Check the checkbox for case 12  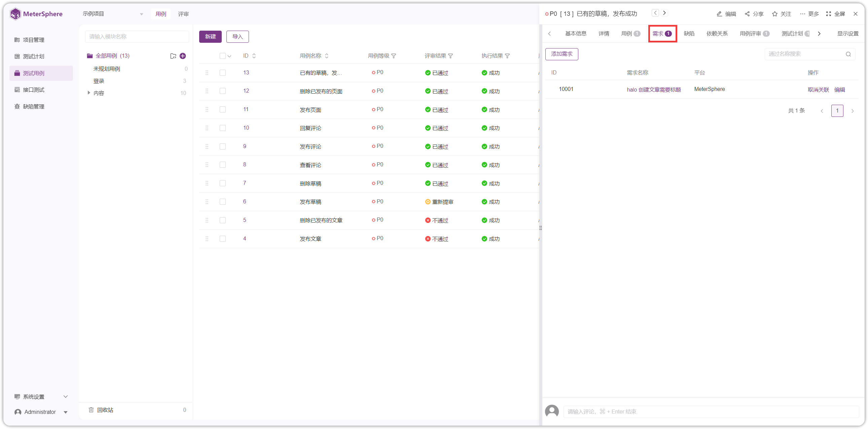coord(223,91)
